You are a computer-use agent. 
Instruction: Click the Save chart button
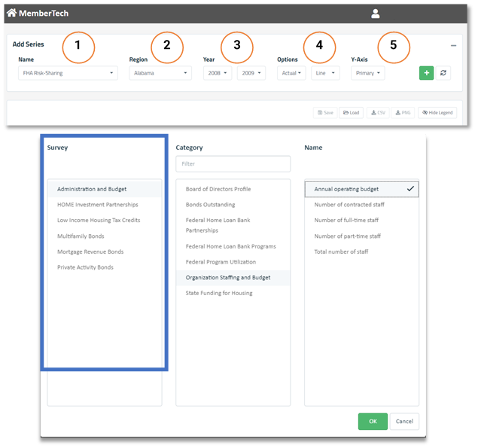click(325, 112)
